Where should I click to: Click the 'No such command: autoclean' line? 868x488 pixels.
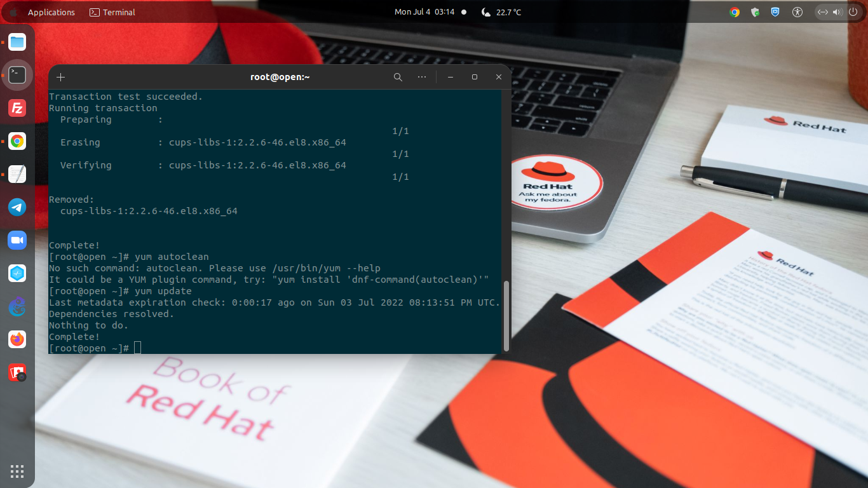click(215, 268)
